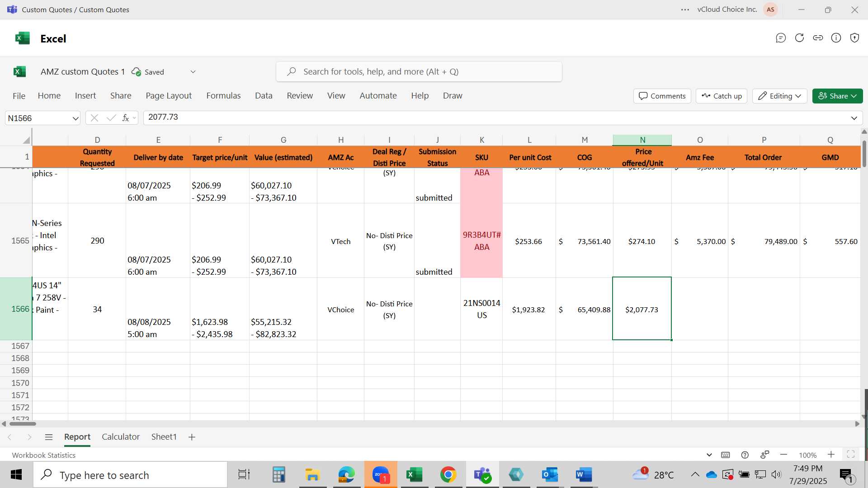Click Workbook Statistics in status bar
The height and width of the screenshot is (488, 868).
pos(43,455)
